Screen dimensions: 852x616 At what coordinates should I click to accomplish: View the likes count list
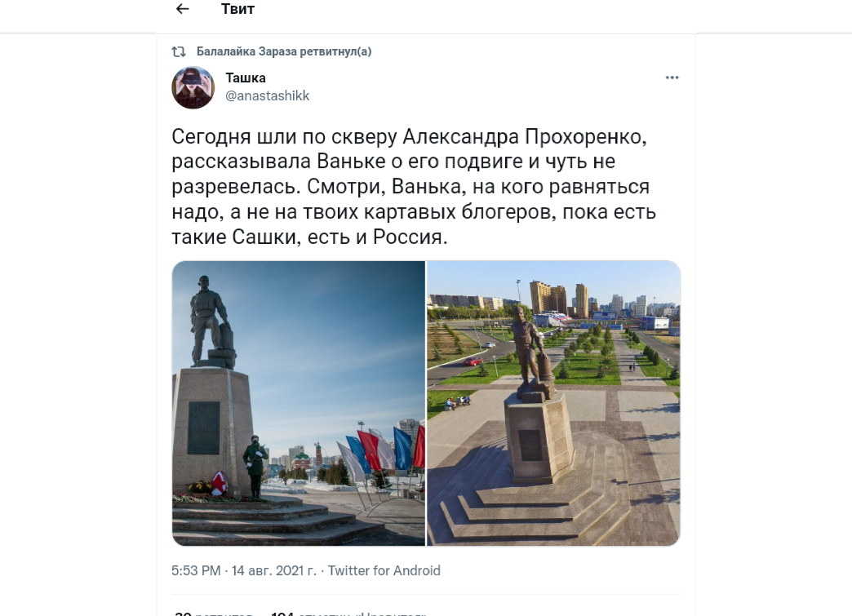[348, 614]
